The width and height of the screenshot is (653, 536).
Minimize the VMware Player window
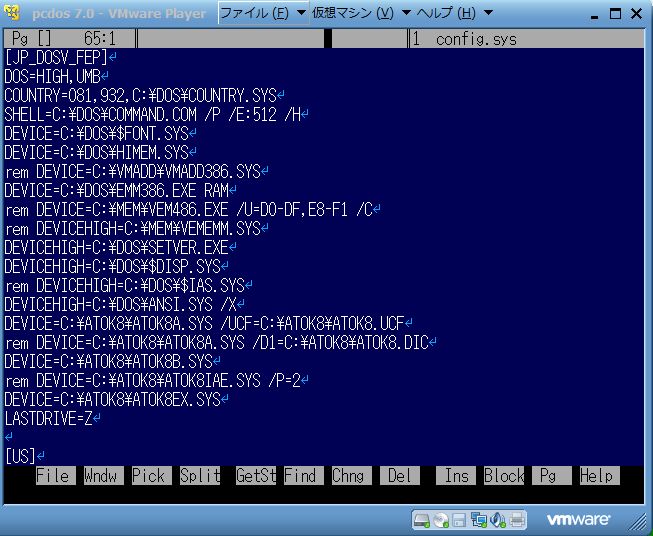pos(595,15)
